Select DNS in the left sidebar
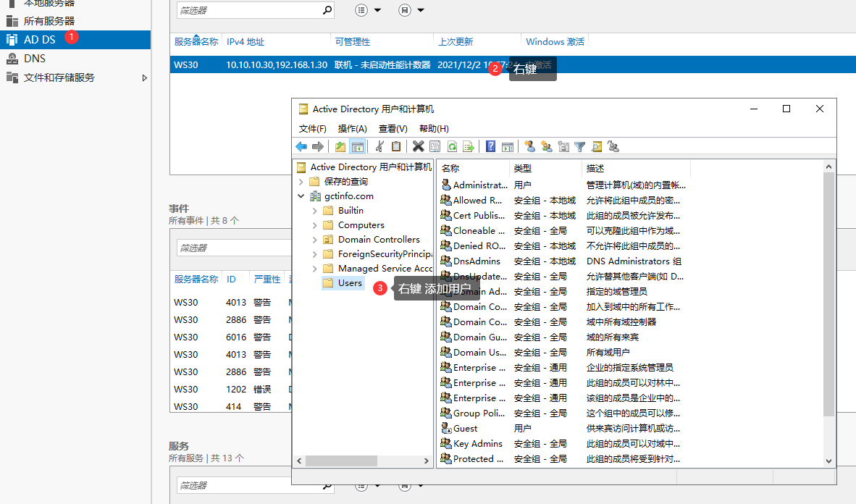The image size is (856, 504). [x=35, y=59]
